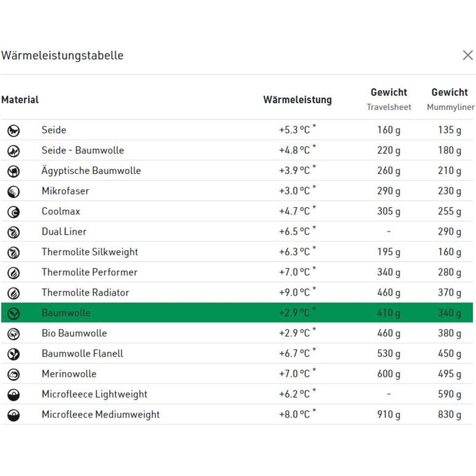Click the Microfleece Mediumweight material icon
Viewport: 476px width, 476px height.
click(x=14, y=415)
